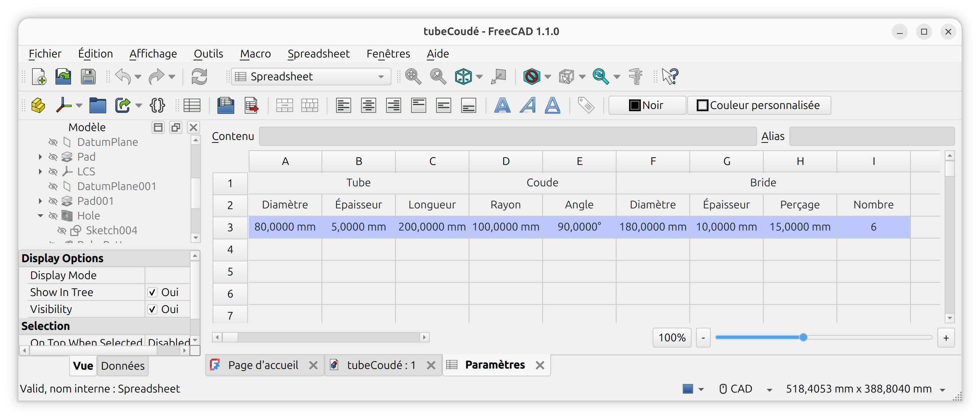The image size is (980, 419).
Task: Open the Spreadsheet menu
Action: [x=319, y=54]
